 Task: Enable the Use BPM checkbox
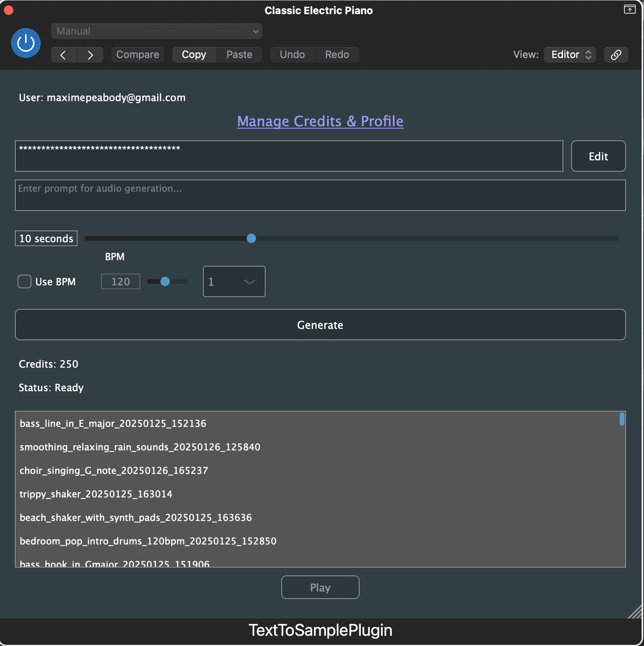pos(24,281)
